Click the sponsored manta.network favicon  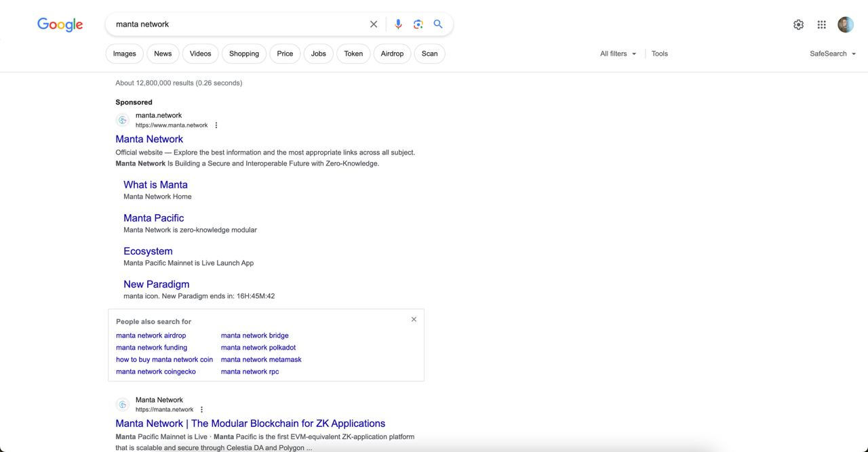point(123,120)
